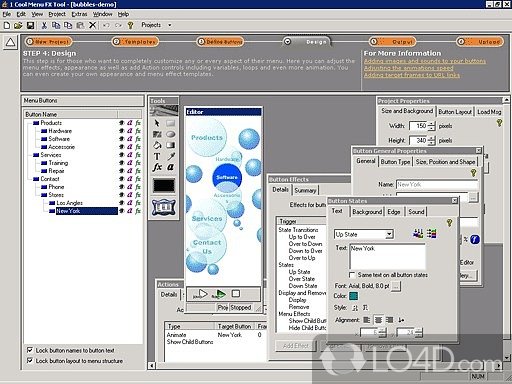Viewport: 512px width, 384px height.
Task: Select the fx effects tool in Tools
Action: point(157,167)
